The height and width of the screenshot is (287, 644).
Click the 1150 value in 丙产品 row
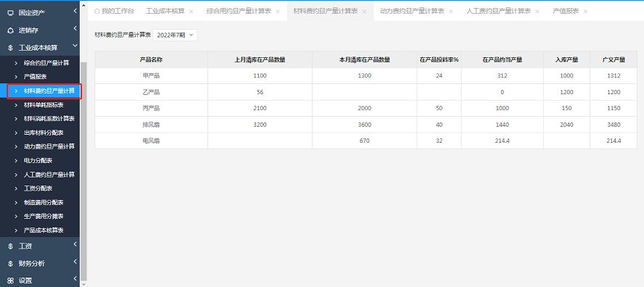614,108
